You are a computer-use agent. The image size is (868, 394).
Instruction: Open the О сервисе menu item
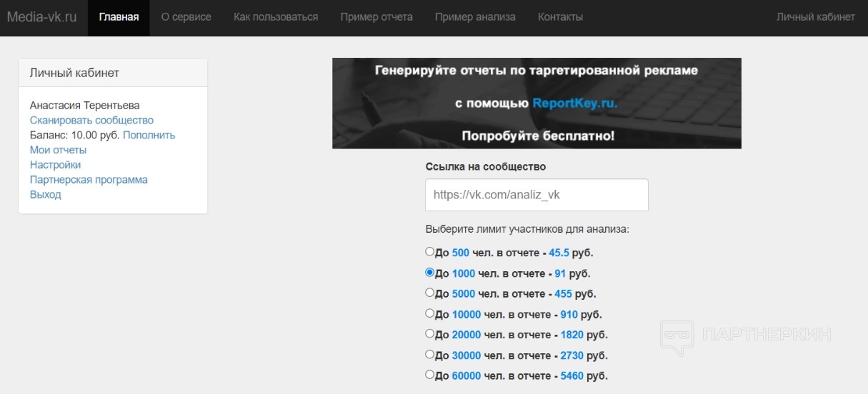pos(186,17)
